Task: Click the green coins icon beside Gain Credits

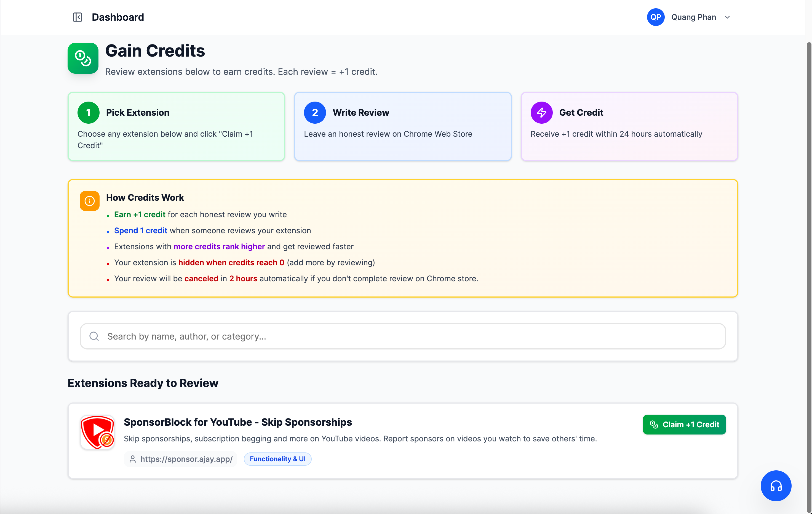Action: pyautogui.click(x=83, y=58)
